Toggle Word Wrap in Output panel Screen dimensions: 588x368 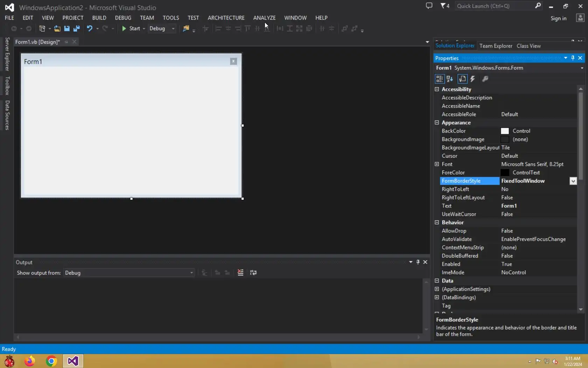point(253,273)
